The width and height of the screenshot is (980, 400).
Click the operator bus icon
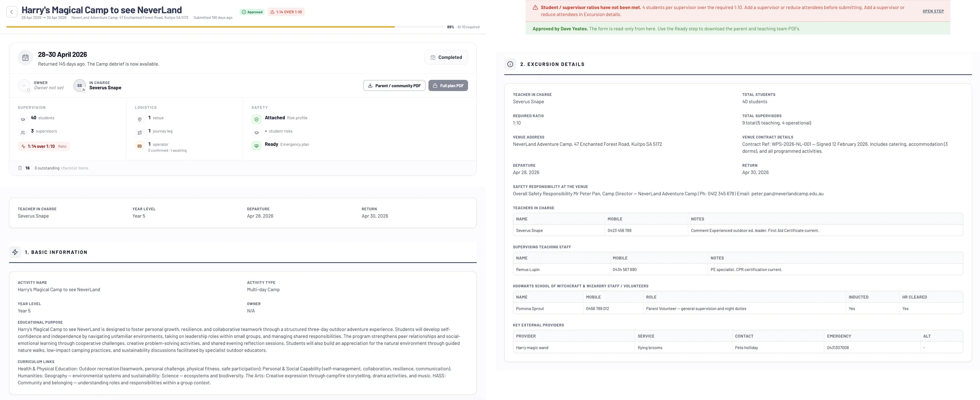click(140, 146)
